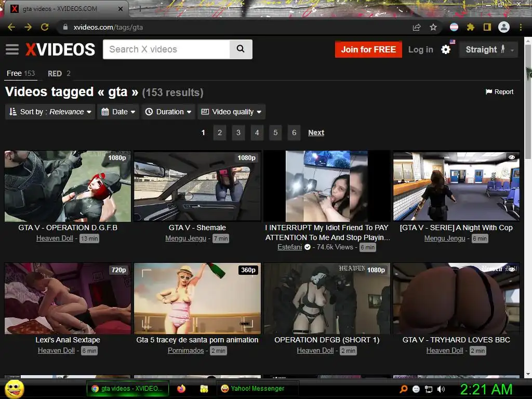The width and height of the screenshot is (532, 399).
Task: Click the 720p quality badge
Action: click(119, 270)
